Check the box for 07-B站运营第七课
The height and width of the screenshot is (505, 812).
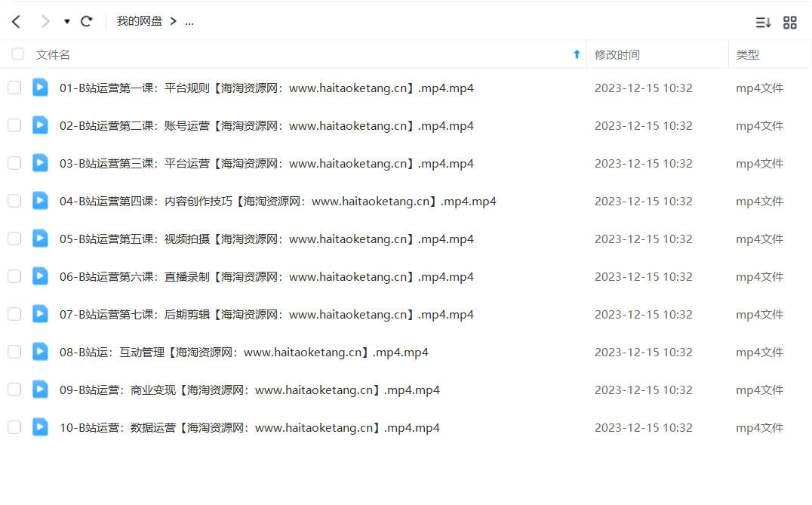coord(14,314)
